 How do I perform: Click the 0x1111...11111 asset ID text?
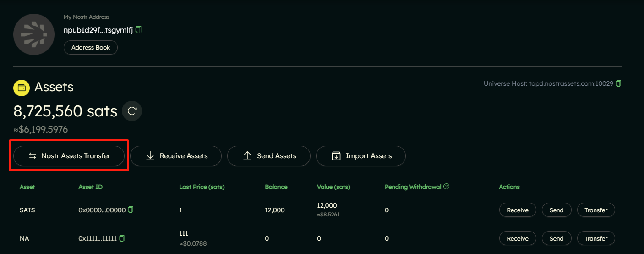pyautogui.click(x=98, y=238)
